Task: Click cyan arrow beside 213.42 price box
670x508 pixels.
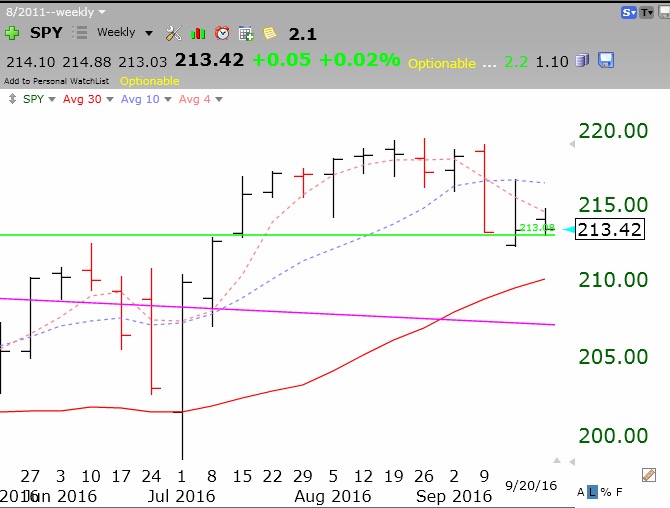Action: tap(568, 229)
